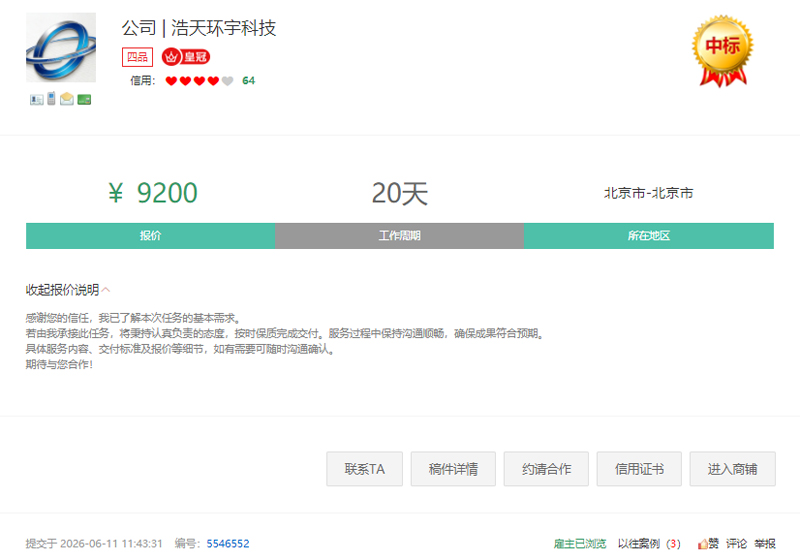The height and width of the screenshot is (560, 800).
Task: Click the 四品 rank badge
Action: pyautogui.click(x=137, y=57)
